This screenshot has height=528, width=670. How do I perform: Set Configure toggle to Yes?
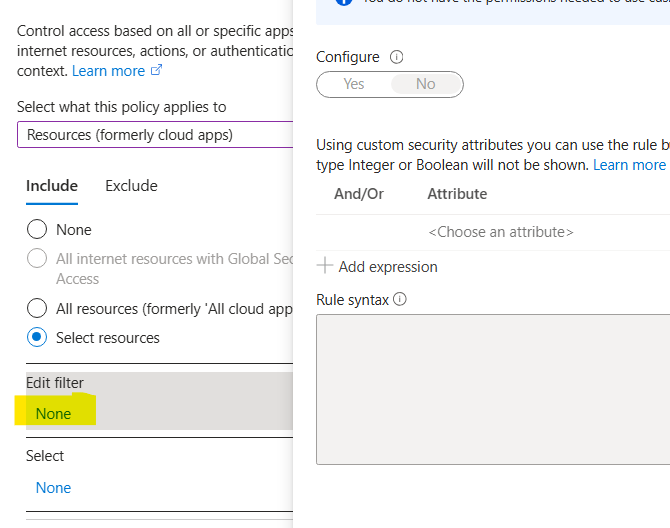(353, 84)
